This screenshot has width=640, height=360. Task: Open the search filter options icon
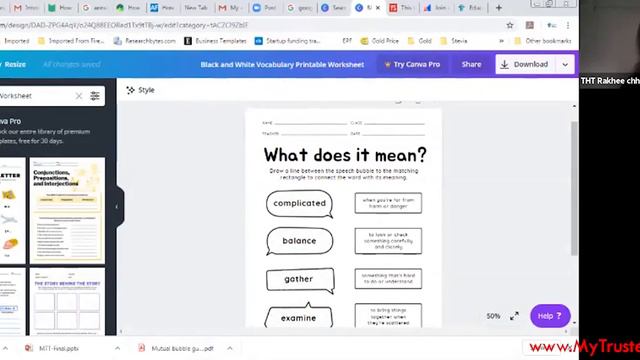point(95,96)
